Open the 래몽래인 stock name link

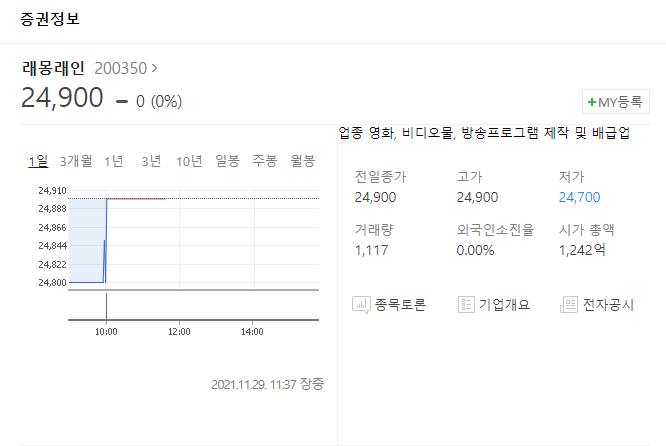pyautogui.click(x=53, y=68)
